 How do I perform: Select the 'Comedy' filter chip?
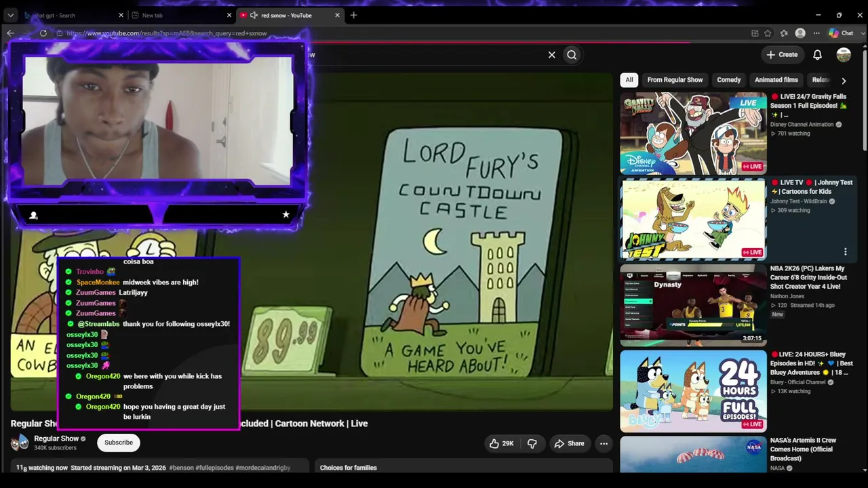[x=729, y=80]
